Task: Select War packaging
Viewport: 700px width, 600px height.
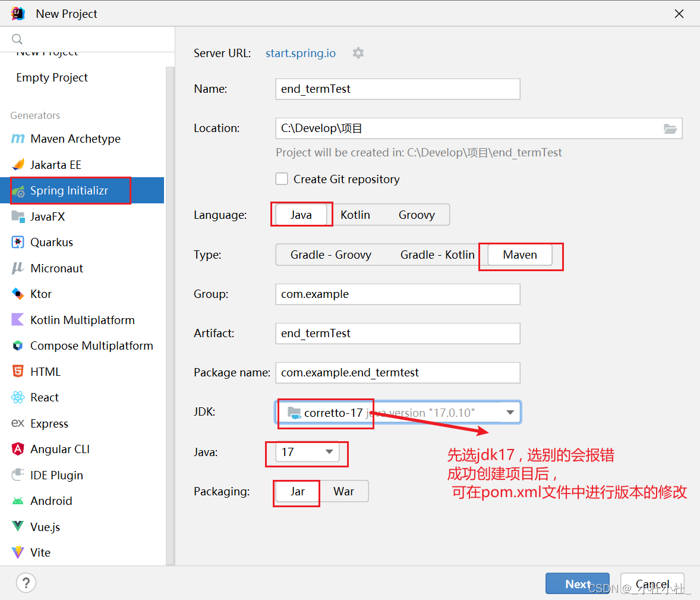Action: [x=343, y=491]
